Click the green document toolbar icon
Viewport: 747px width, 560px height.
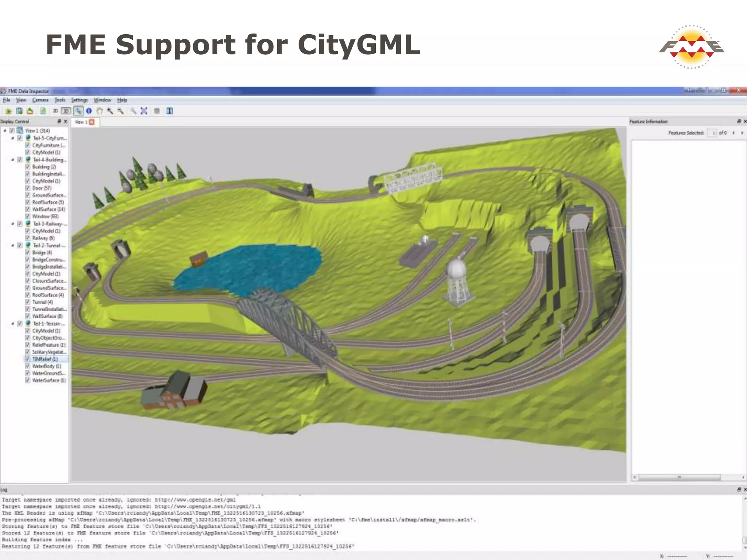pyautogui.click(x=43, y=111)
